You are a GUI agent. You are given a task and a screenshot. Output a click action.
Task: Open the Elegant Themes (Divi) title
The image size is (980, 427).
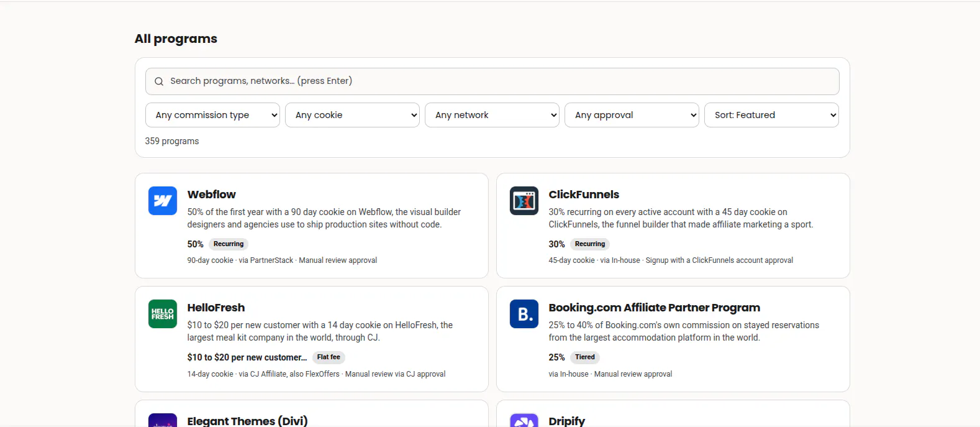pyautogui.click(x=248, y=421)
